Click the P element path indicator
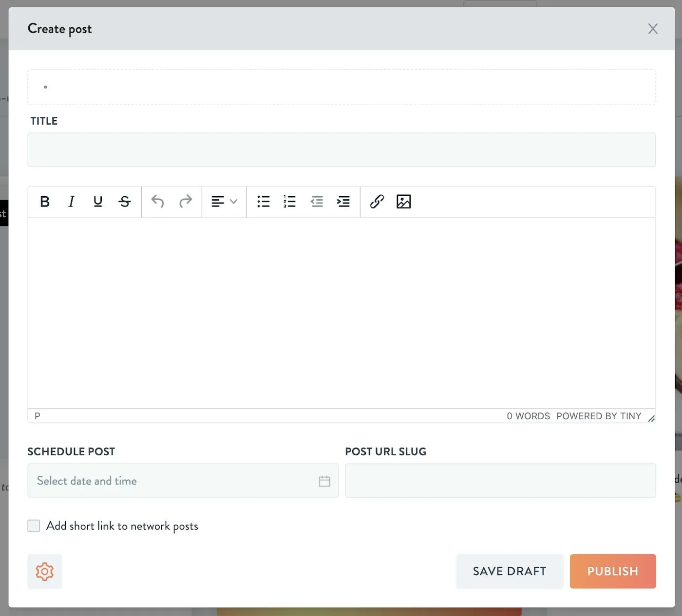The image size is (682, 616). pos(38,416)
